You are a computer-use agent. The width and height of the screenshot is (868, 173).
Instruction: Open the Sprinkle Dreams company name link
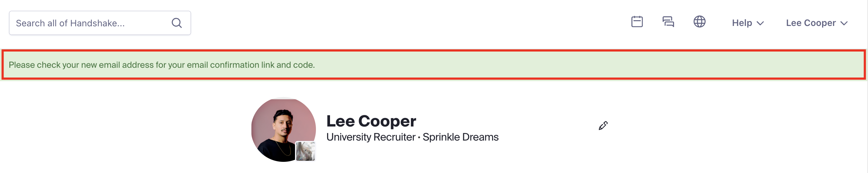coord(460,137)
